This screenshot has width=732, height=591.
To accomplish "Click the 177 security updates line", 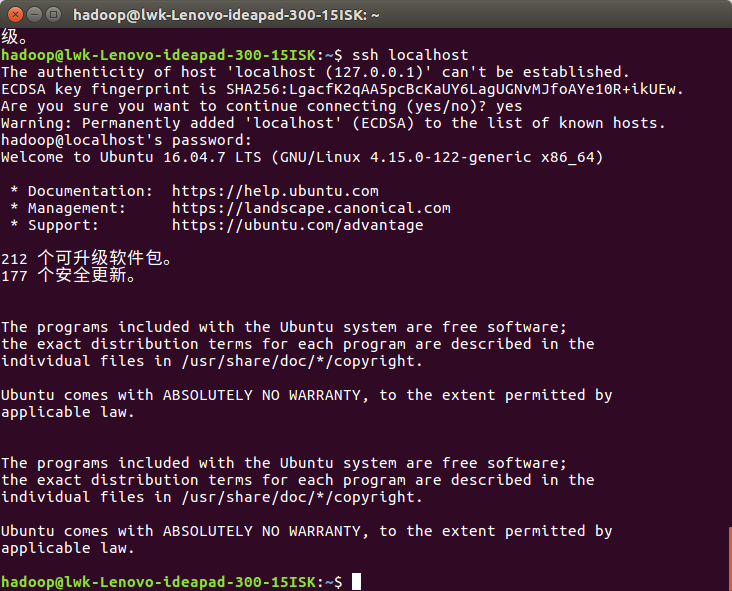I will [69, 275].
